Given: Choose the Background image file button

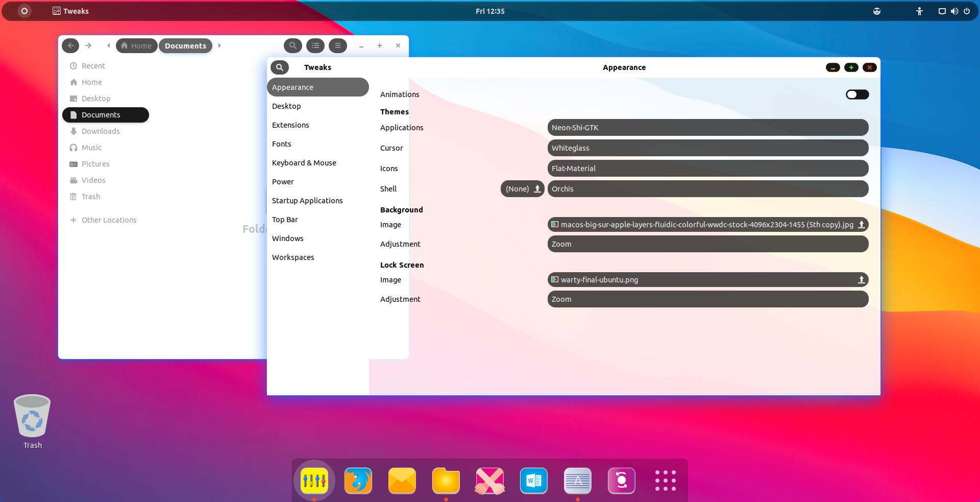Looking at the screenshot, I should (x=708, y=225).
